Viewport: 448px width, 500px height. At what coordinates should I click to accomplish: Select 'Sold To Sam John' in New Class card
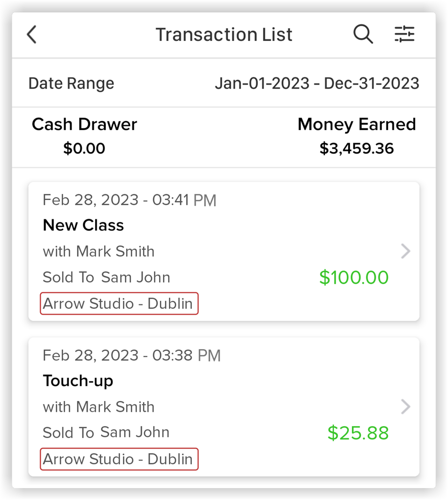pyautogui.click(x=107, y=277)
